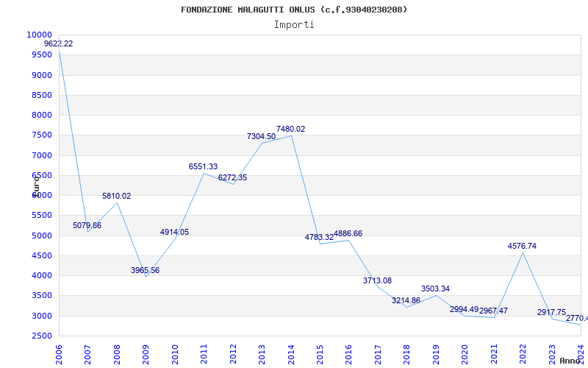This screenshot has height=368, width=588.
Task: Click x-axis year 2022
Action: (523, 355)
